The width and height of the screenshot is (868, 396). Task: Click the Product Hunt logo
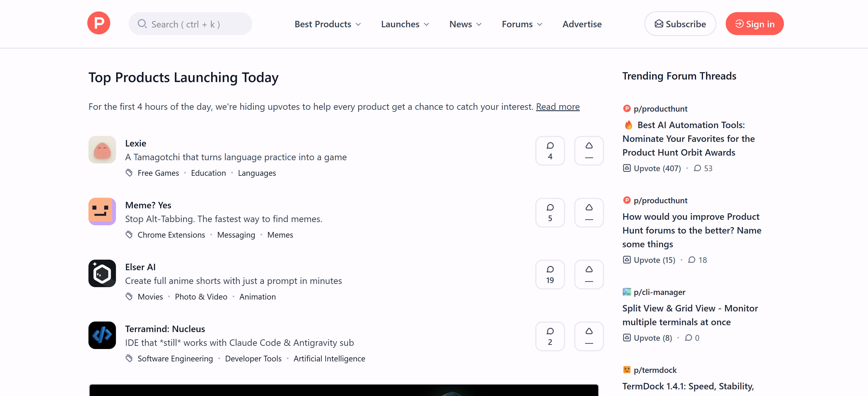tap(99, 23)
